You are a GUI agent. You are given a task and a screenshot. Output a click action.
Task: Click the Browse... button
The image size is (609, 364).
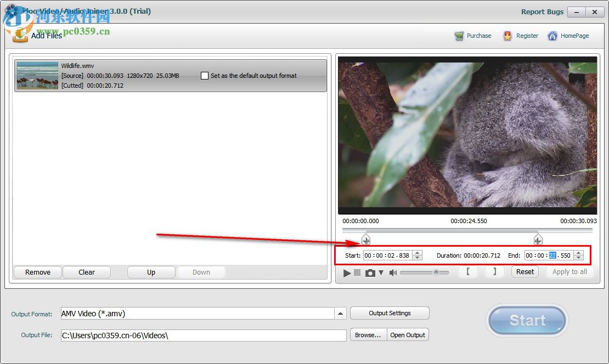(x=368, y=335)
